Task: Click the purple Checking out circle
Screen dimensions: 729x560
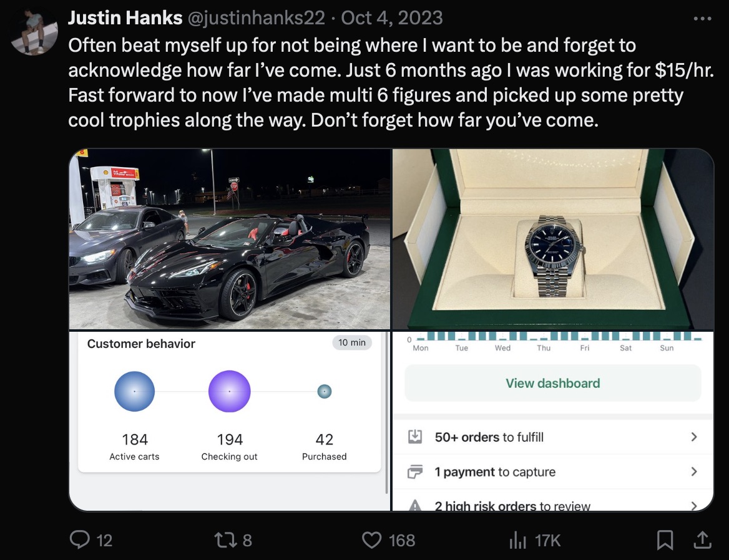Action: [x=230, y=392]
